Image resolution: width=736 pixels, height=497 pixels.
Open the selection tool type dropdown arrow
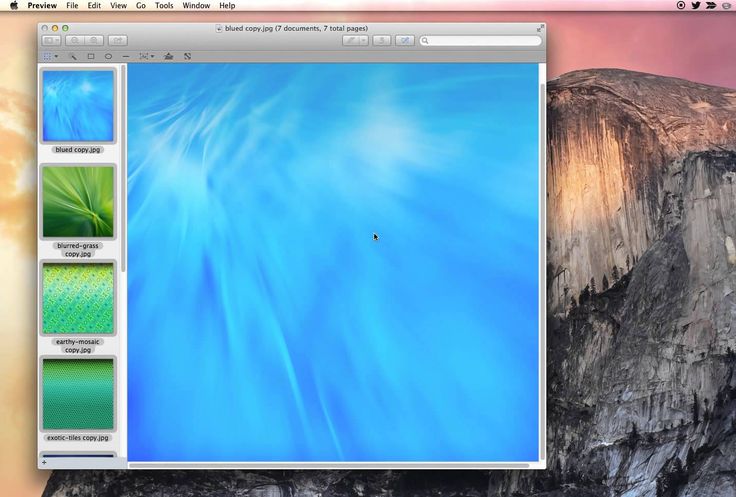coord(56,56)
